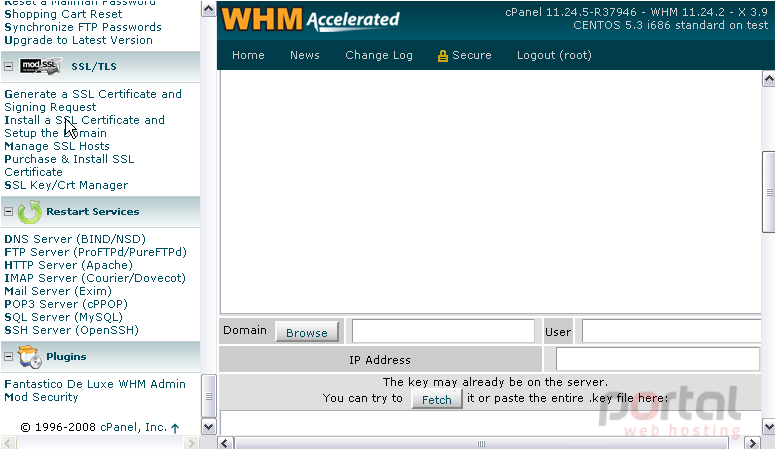Click the Restart Services heading text

[x=93, y=211]
